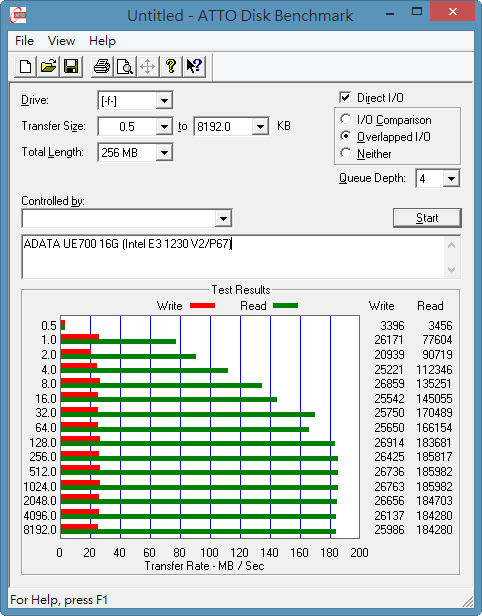Open the File menu
Screen dimensions: 482x616
(24, 41)
